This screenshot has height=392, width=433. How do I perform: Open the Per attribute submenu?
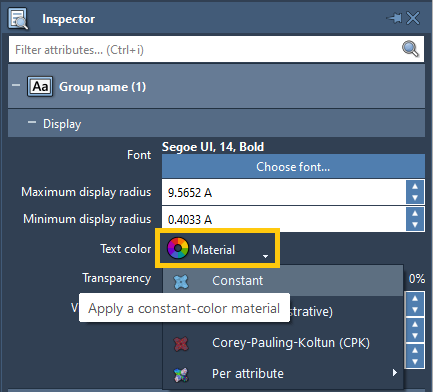(283, 373)
